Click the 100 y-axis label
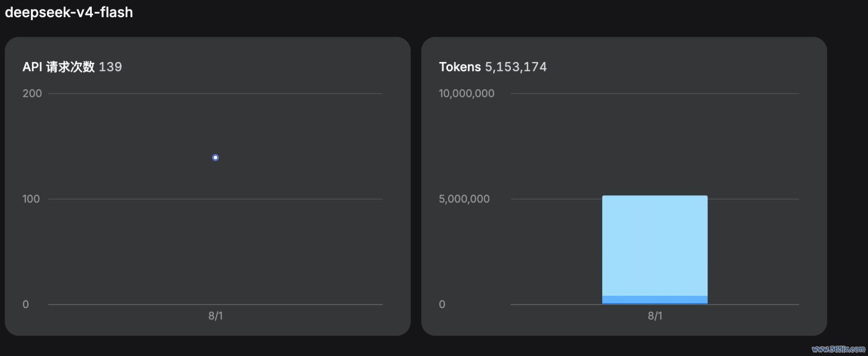This screenshot has height=356, width=868. (x=31, y=199)
